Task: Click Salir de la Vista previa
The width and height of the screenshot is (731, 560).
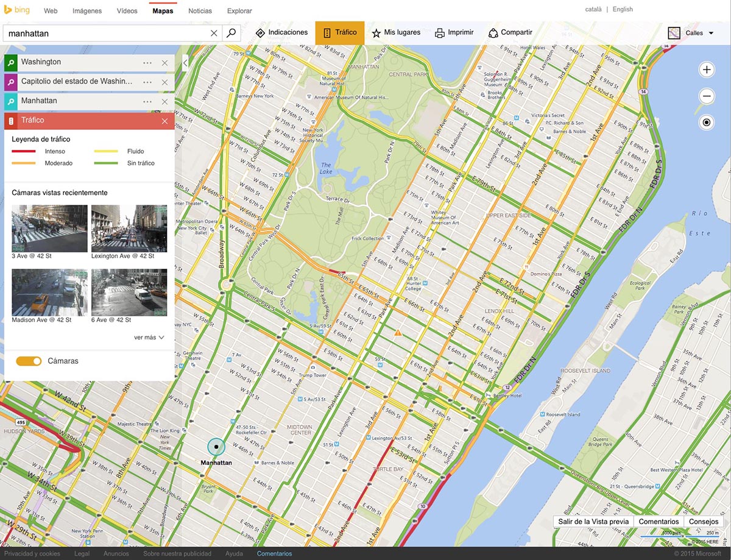Action: [593, 522]
